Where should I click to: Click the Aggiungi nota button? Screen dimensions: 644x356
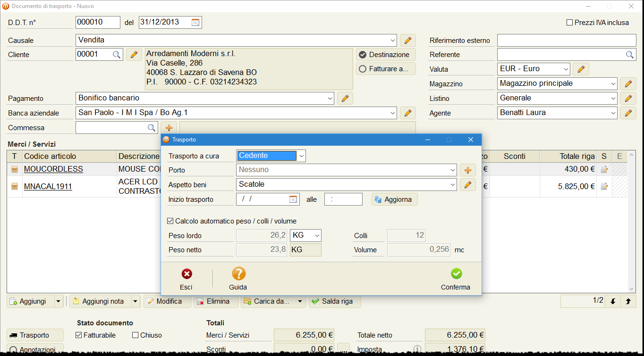coord(100,301)
